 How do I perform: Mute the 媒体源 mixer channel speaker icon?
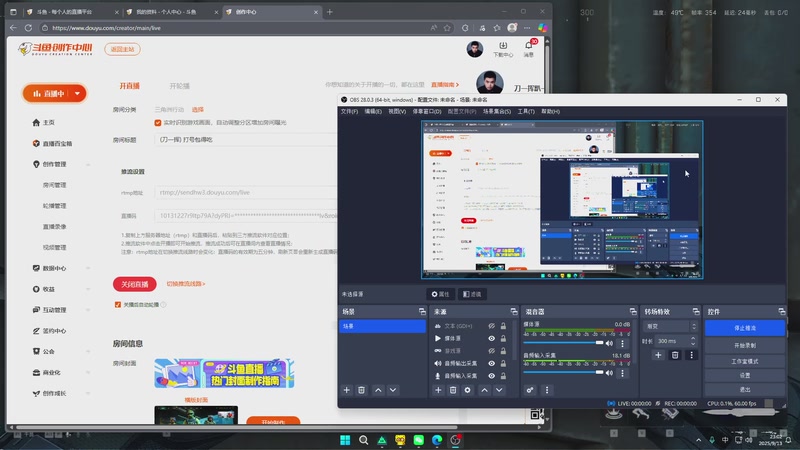(609, 343)
